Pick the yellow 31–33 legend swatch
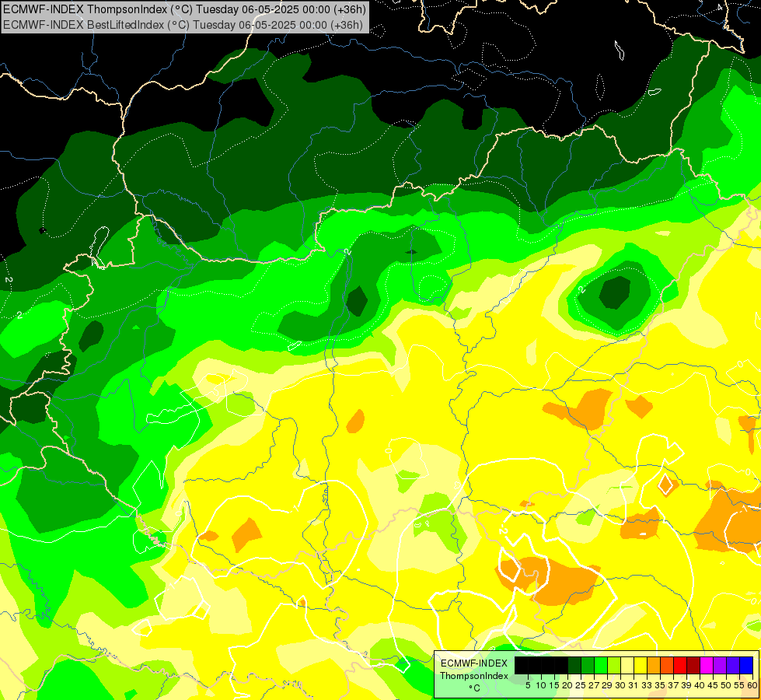Screen dimensions: 761x700 pyautogui.click(x=641, y=665)
